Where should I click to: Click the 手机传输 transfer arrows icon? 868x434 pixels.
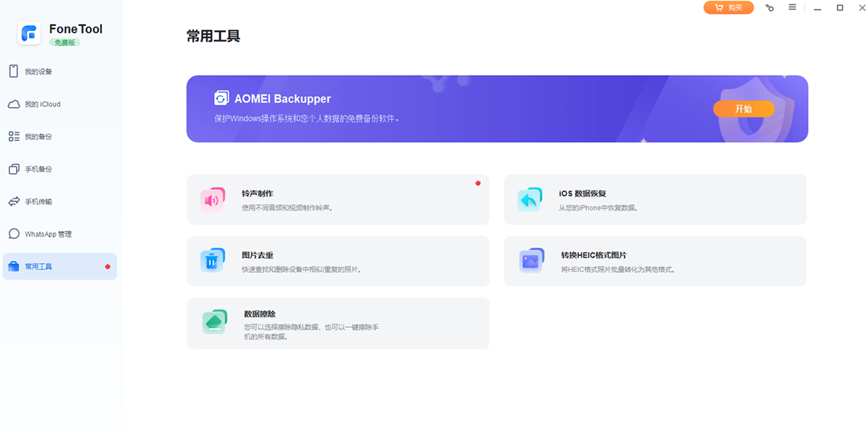coord(14,201)
